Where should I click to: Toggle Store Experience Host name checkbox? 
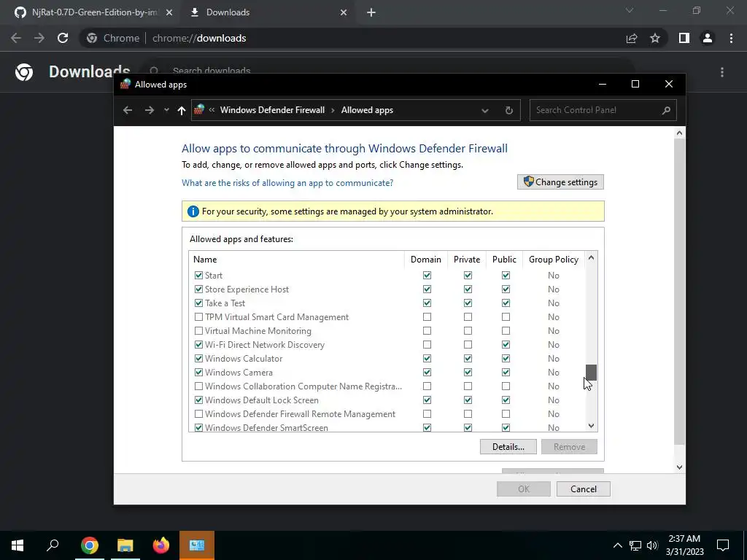[198, 289]
